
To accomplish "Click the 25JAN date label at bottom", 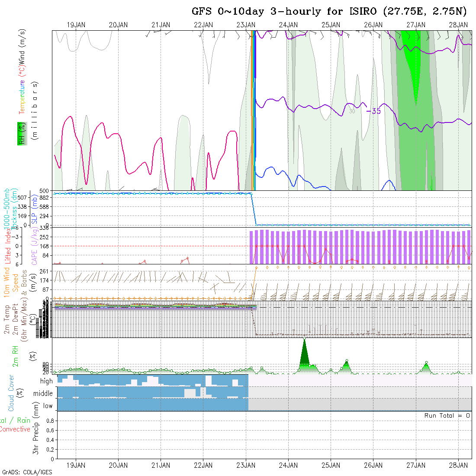I will (x=331, y=465).
